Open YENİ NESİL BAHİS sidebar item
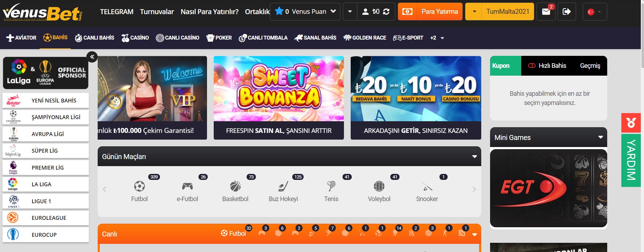This screenshot has width=644, height=252. tap(46, 100)
